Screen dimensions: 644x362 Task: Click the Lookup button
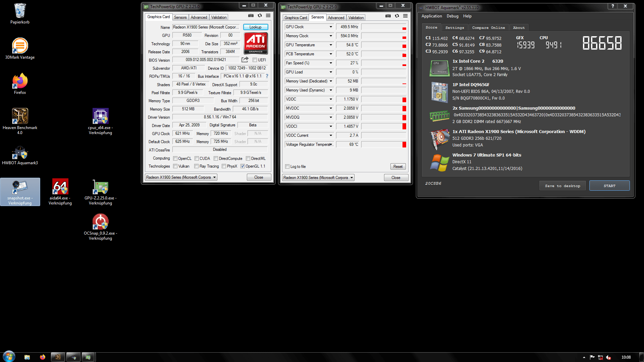pyautogui.click(x=255, y=27)
